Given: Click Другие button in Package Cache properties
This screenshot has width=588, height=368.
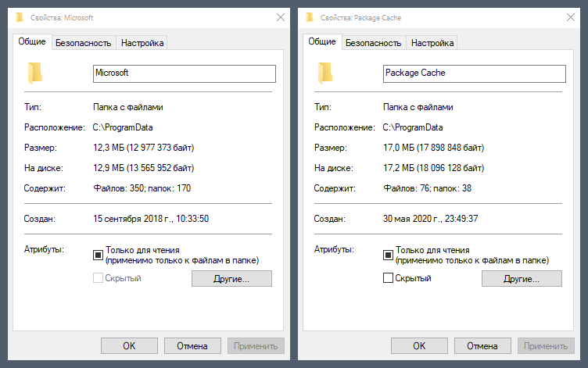Looking at the screenshot, I should click(522, 279).
